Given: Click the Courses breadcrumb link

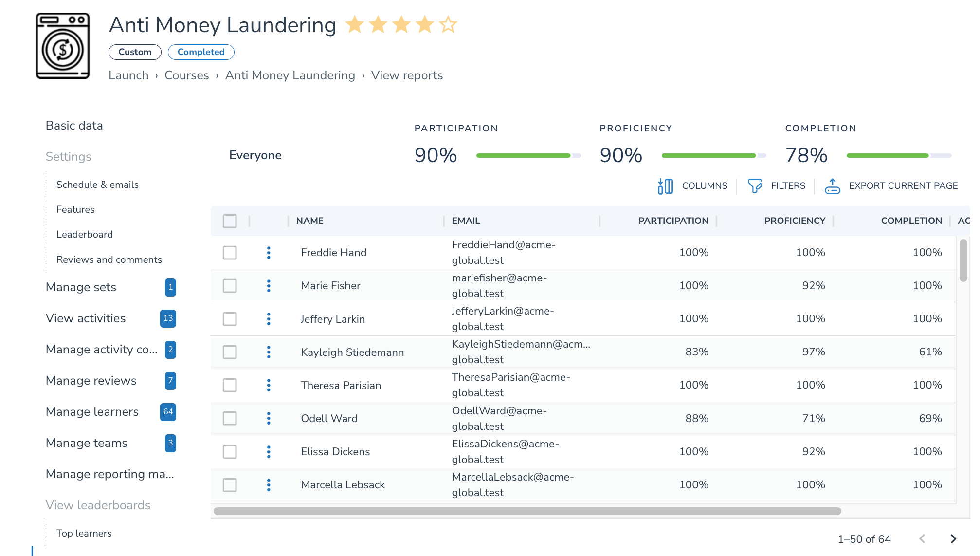Looking at the screenshot, I should pos(187,75).
